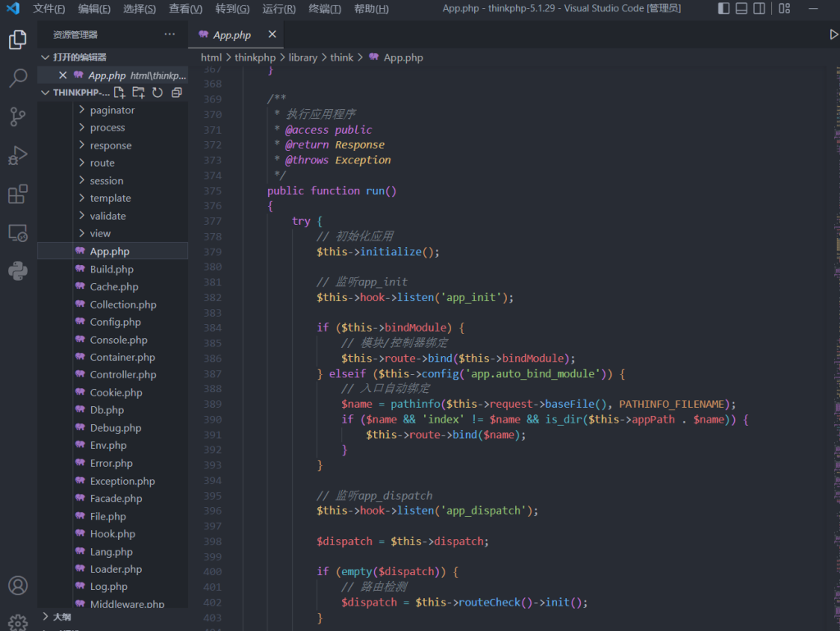Open the Remote Explorer view
The image size is (840, 631).
click(x=18, y=233)
